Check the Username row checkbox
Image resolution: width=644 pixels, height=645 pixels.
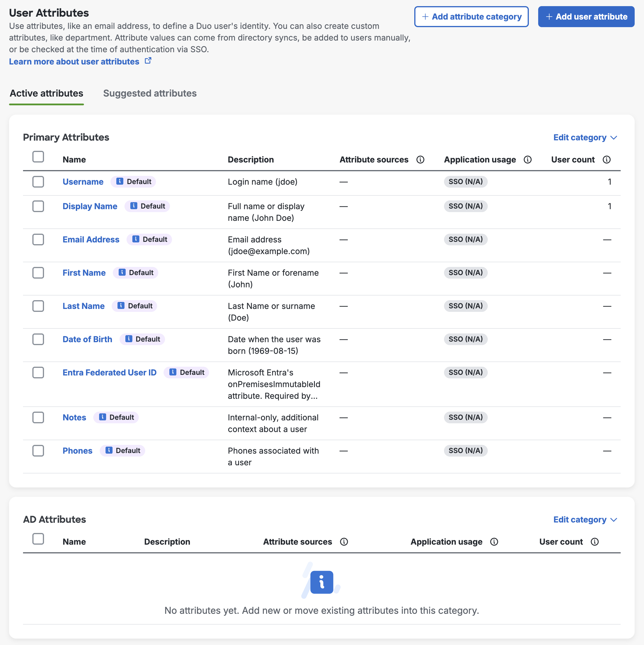click(38, 182)
